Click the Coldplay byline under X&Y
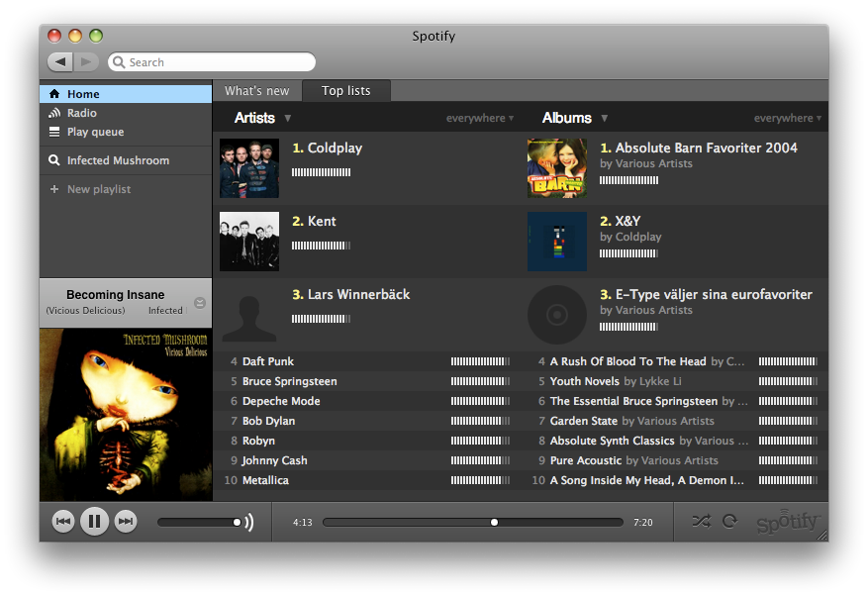 pyautogui.click(x=638, y=237)
